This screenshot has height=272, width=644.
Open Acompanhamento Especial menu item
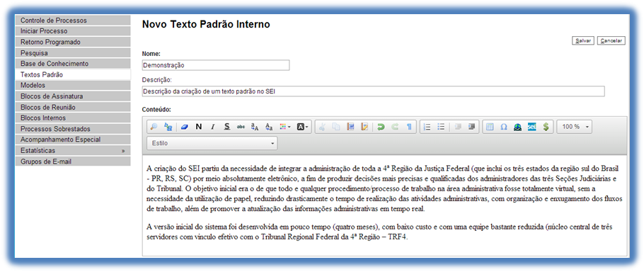[x=73, y=140]
